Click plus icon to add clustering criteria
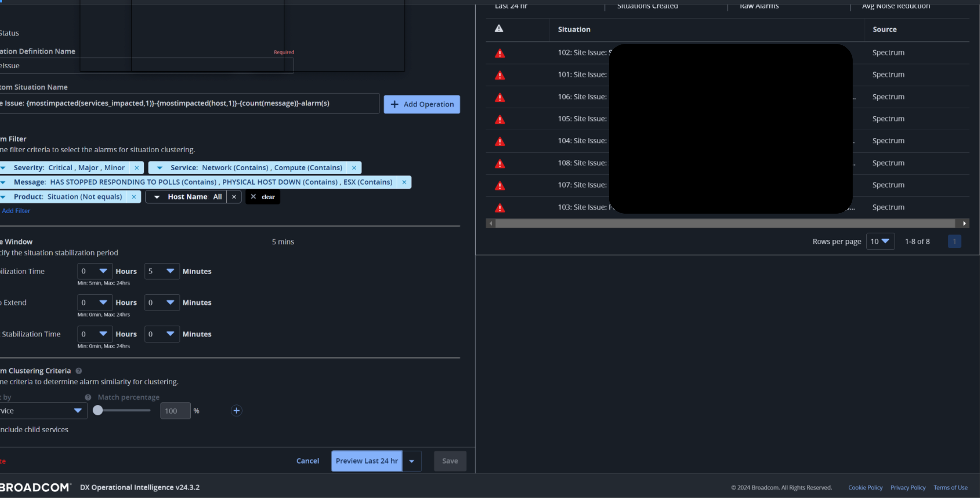This screenshot has width=980, height=498. (237, 411)
